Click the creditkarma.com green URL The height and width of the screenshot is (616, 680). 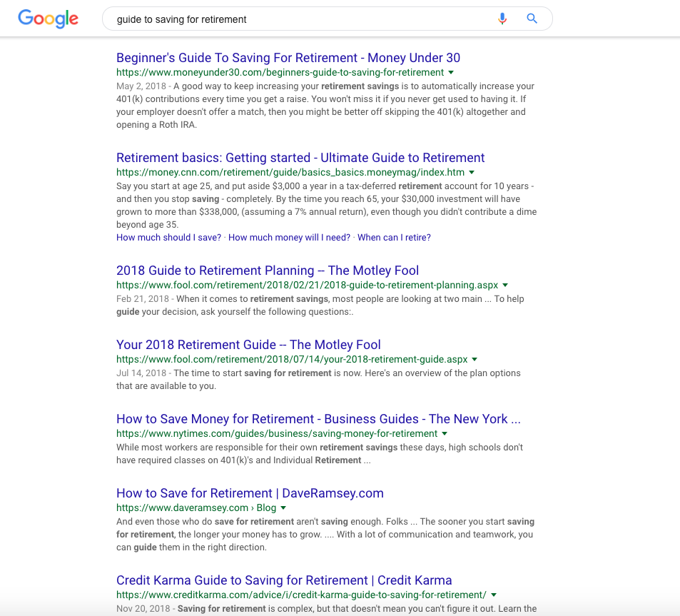[301, 595]
